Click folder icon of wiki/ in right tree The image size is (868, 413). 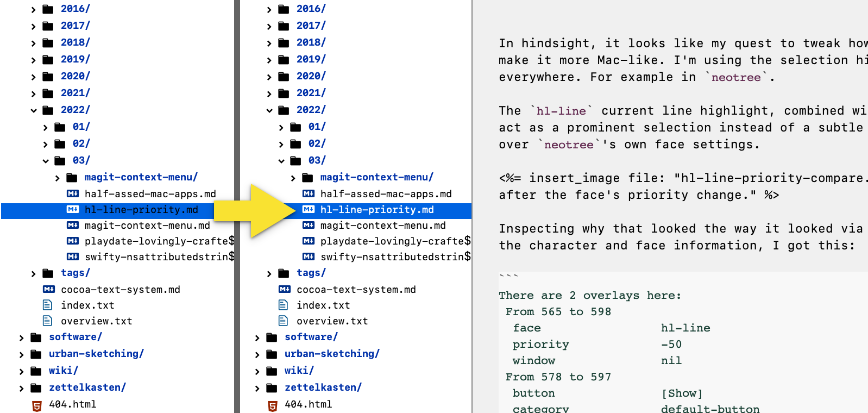click(272, 371)
